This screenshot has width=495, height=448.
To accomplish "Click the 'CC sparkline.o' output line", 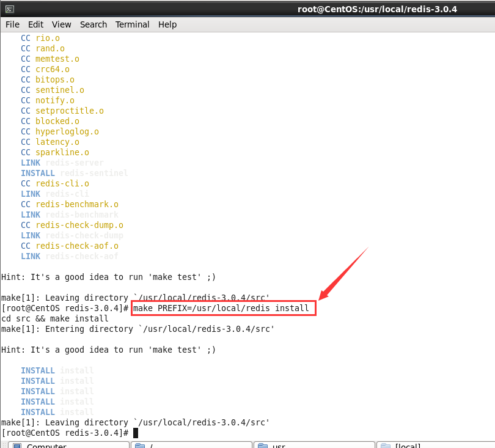I will point(55,152).
